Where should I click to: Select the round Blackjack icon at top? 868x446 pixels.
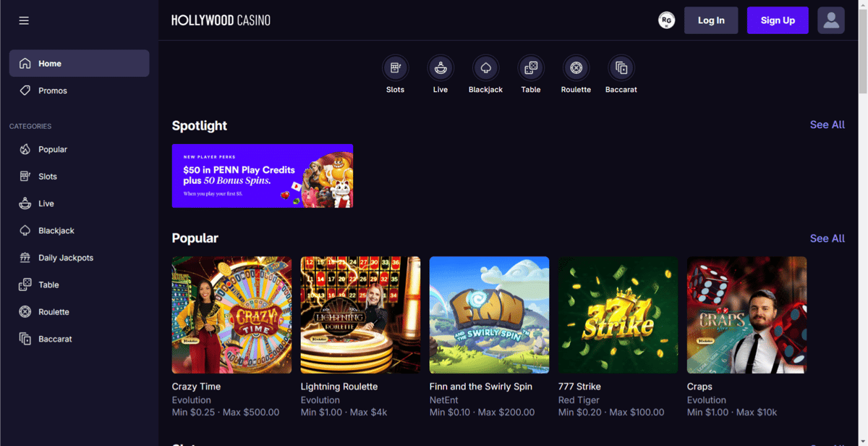pos(485,68)
